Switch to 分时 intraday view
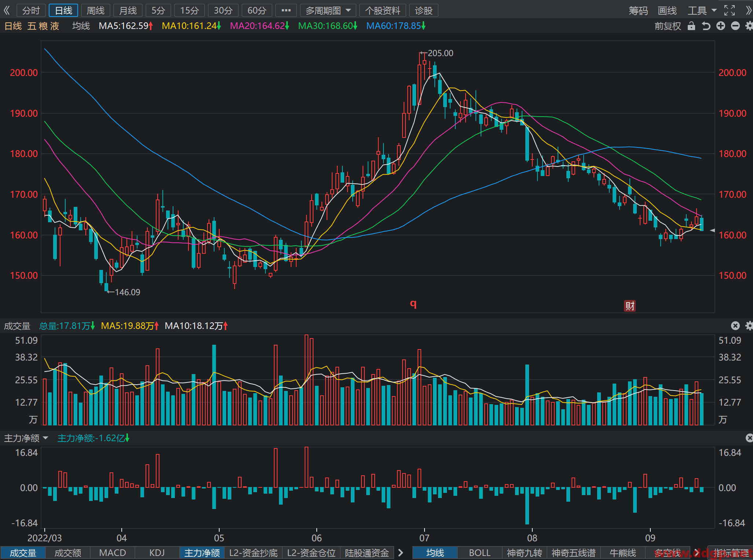This screenshot has width=753, height=560. [x=31, y=10]
